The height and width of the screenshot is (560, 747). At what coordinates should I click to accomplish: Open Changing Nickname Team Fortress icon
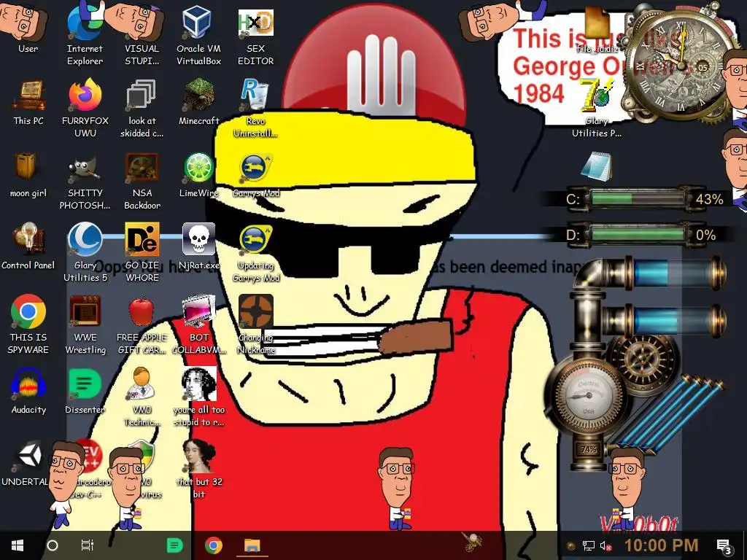point(255,324)
